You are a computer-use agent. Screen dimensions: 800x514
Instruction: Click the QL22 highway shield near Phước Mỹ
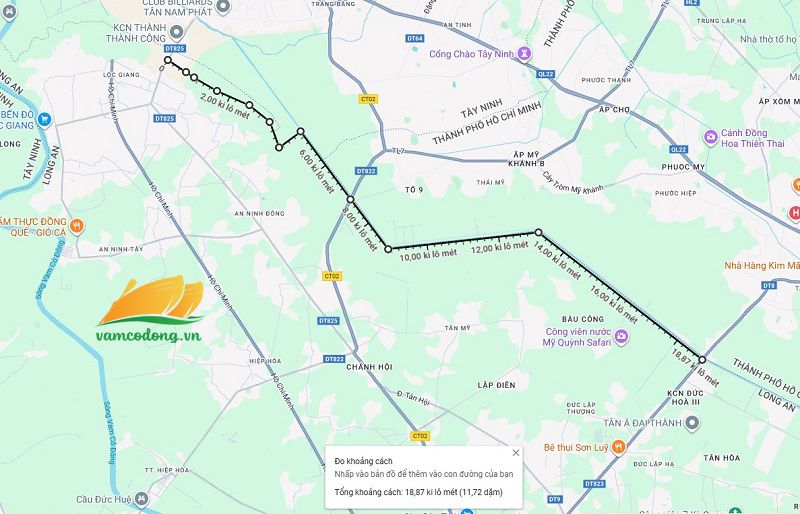pyautogui.click(x=678, y=150)
